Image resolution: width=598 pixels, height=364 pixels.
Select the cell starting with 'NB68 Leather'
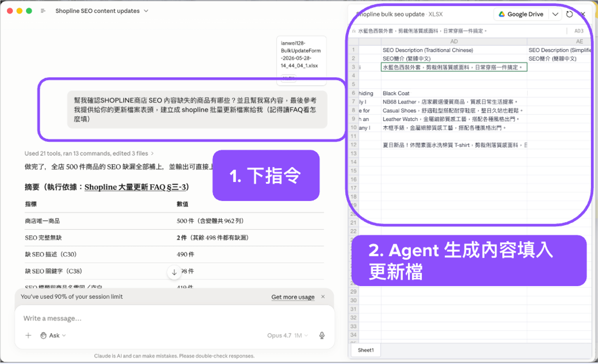point(454,102)
